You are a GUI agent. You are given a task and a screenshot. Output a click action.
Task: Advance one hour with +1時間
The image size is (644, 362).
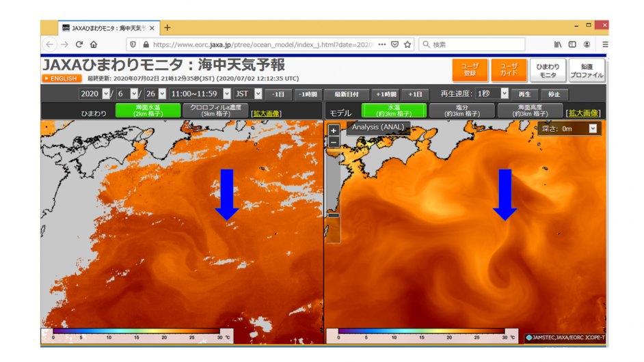pos(386,94)
